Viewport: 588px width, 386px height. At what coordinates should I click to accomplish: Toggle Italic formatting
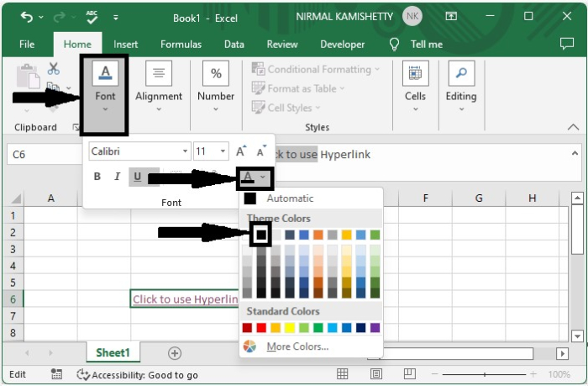coord(117,177)
